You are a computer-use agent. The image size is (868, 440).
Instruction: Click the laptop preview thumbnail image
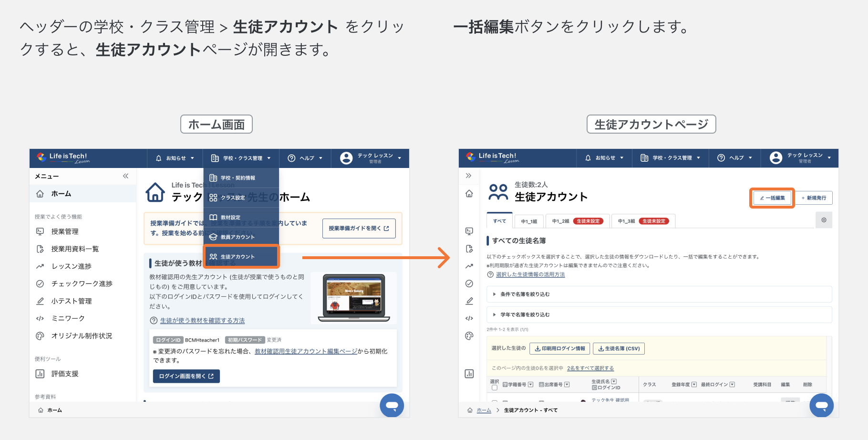click(x=353, y=297)
